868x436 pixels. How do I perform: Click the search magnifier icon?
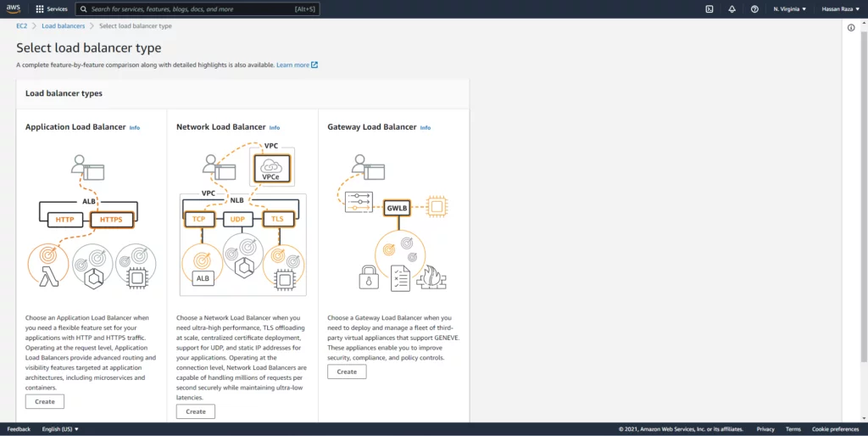pyautogui.click(x=84, y=8)
